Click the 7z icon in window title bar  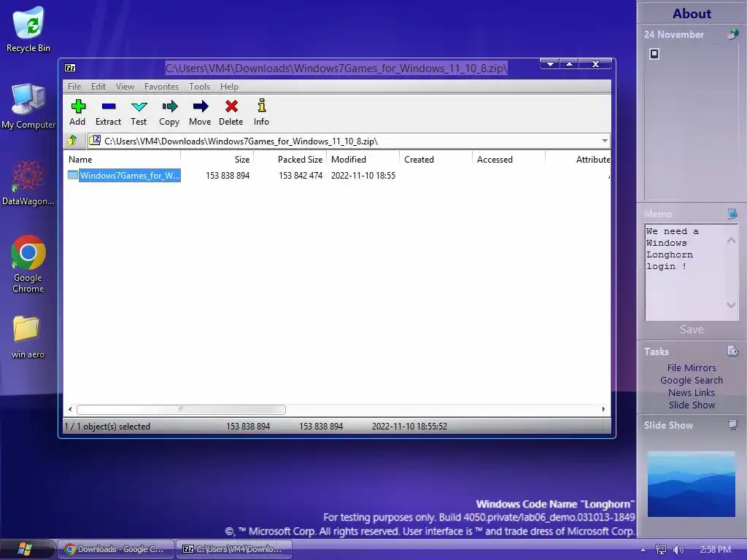pos(70,68)
